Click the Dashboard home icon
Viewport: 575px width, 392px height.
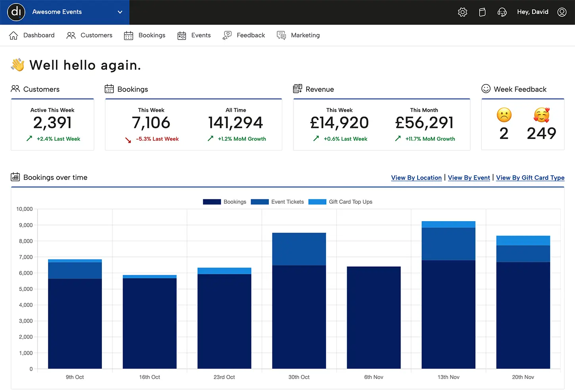(x=13, y=35)
